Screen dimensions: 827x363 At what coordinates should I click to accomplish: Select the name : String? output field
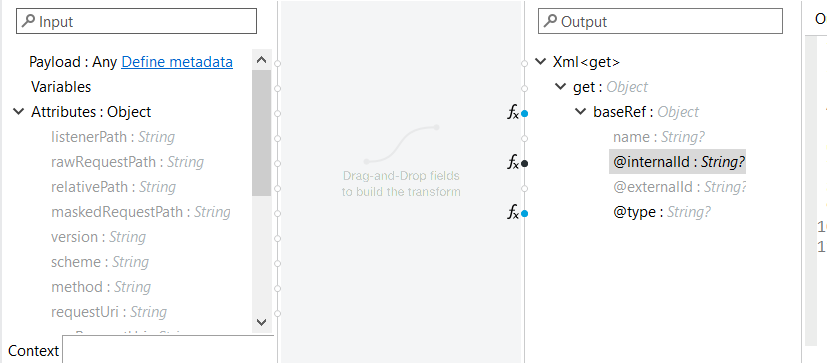tap(658, 137)
